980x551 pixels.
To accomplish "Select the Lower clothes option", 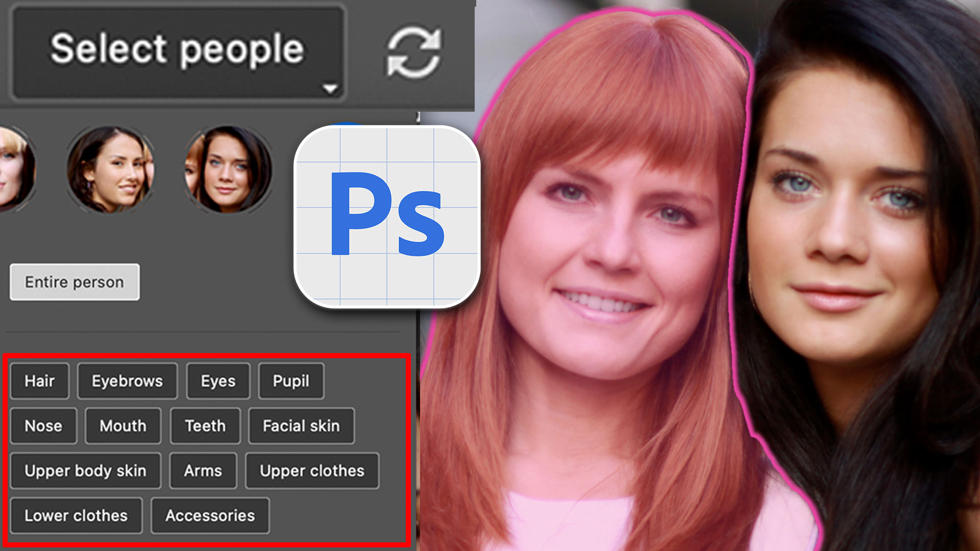I will [76, 516].
